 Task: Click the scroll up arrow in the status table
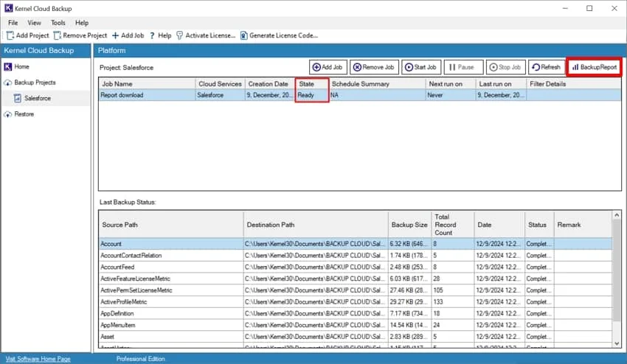617,215
